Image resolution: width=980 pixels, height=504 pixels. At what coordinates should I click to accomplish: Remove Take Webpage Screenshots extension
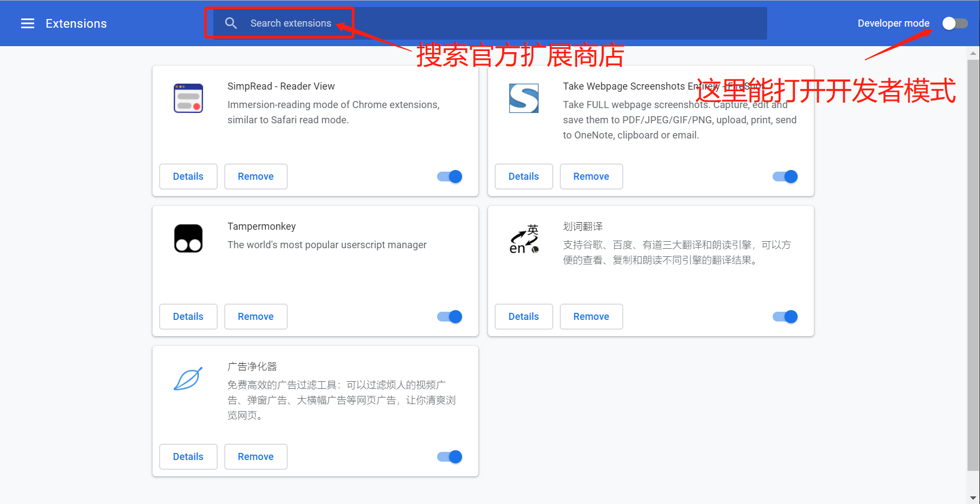pos(591,177)
